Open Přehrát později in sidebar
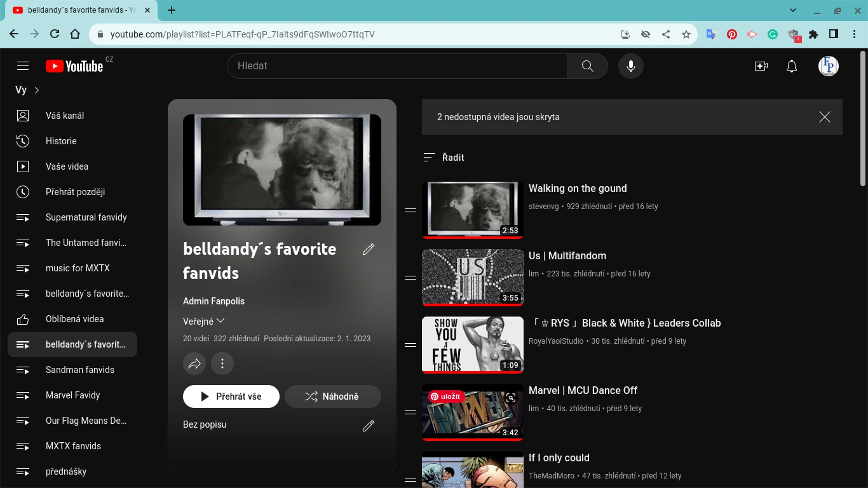 pyautogui.click(x=72, y=192)
